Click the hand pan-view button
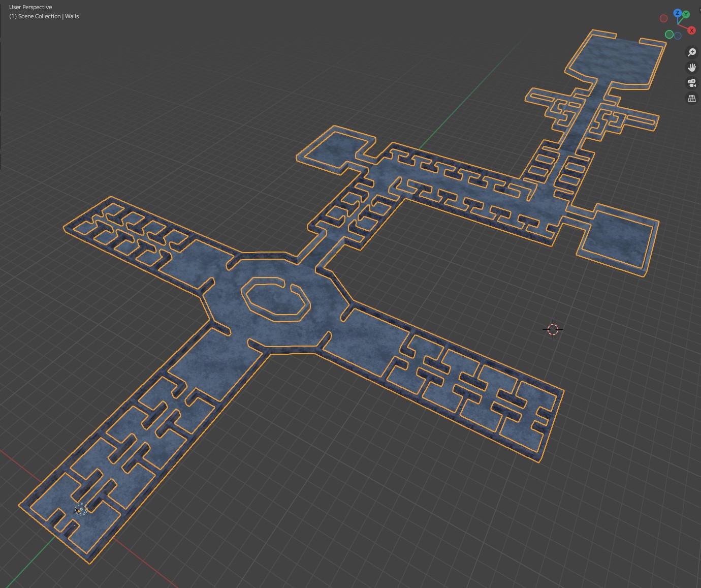Screen dimensions: 701x588 692,68
